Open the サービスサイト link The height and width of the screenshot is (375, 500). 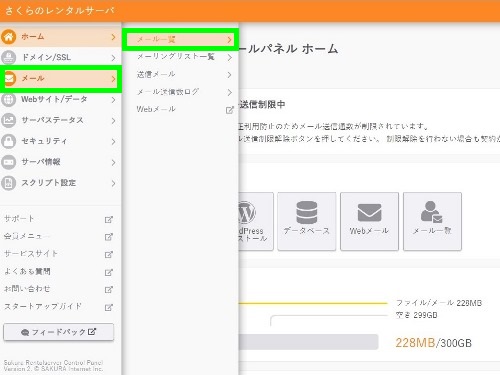(x=31, y=254)
